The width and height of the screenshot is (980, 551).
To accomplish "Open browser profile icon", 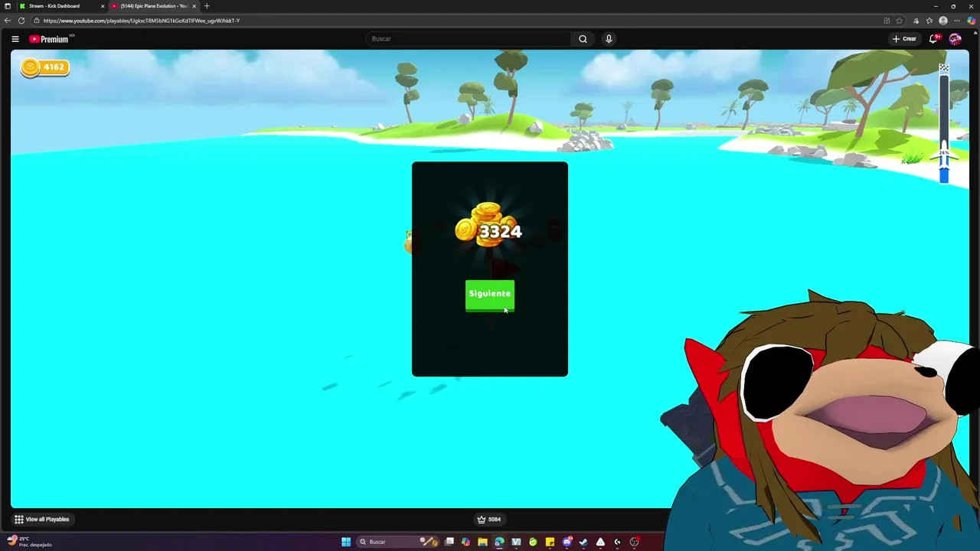I will pos(943,21).
